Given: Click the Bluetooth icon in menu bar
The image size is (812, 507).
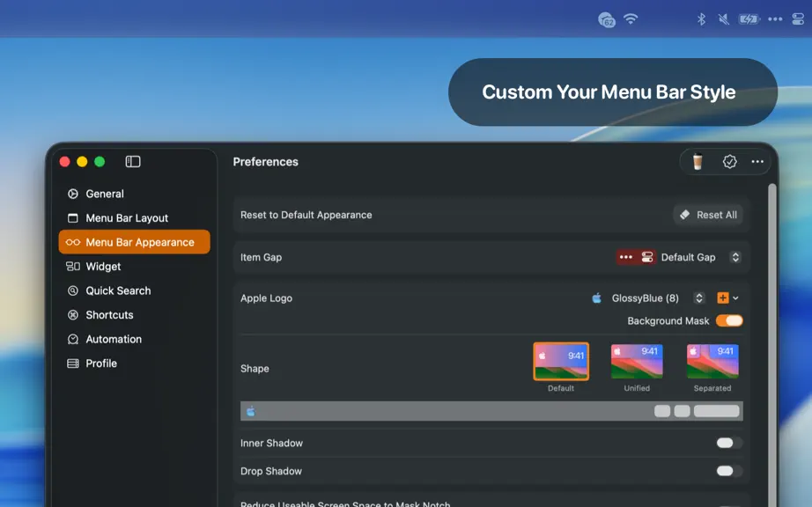Looking at the screenshot, I should (x=701, y=19).
